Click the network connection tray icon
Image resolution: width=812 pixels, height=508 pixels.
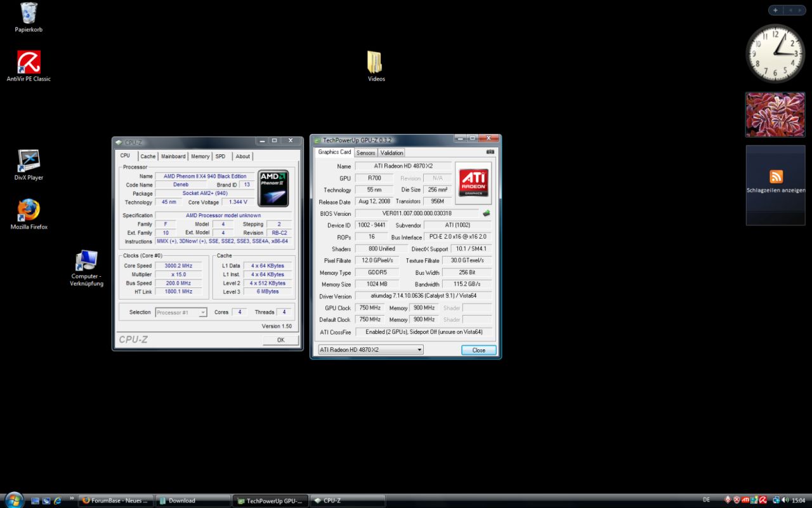[776, 500]
